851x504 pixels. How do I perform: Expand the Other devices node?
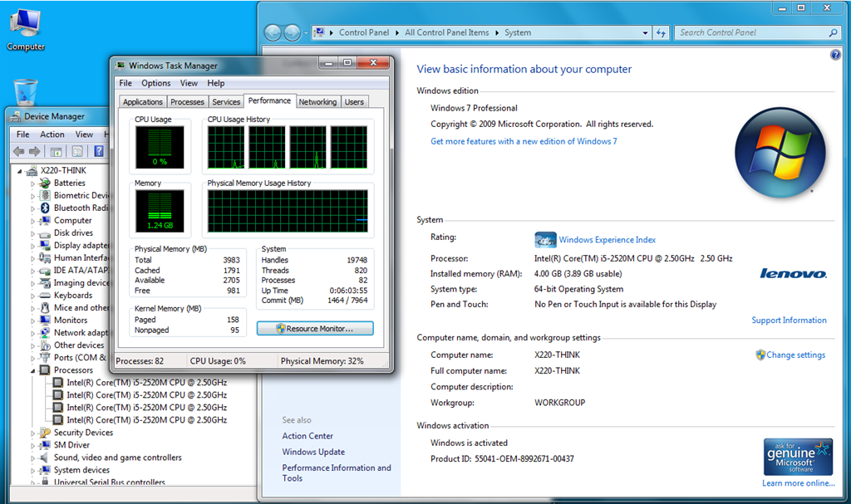tap(32, 345)
